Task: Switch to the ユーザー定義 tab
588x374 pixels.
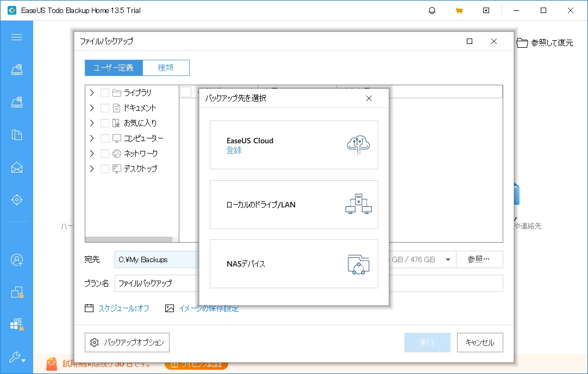Action: [114, 68]
